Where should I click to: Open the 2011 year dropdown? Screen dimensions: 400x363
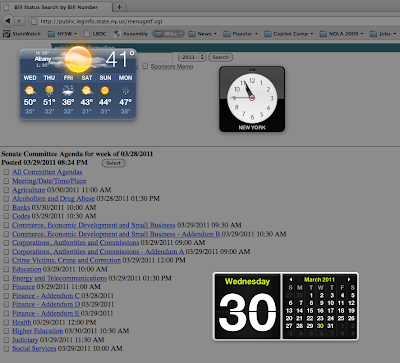point(192,57)
